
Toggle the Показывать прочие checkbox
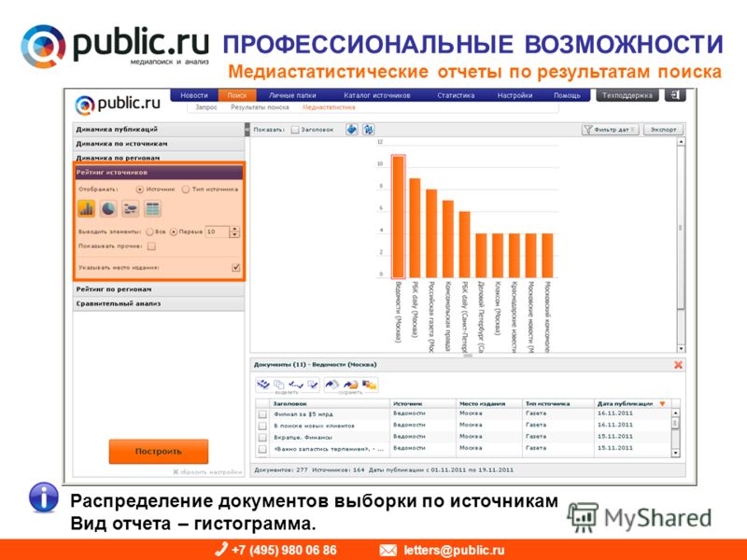(151, 246)
